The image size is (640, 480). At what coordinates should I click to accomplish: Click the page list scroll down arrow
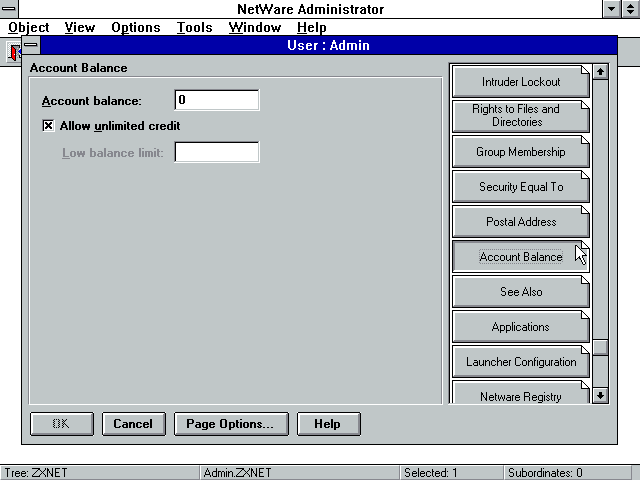(600, 395)
